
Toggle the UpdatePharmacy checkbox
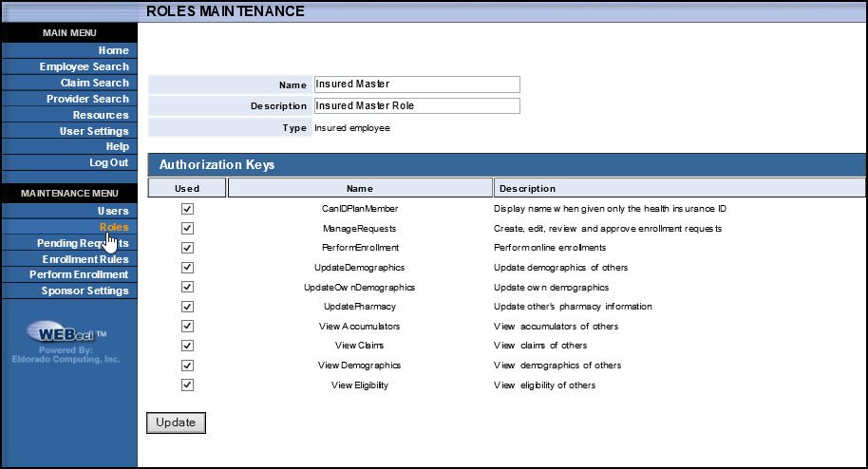(x=188, y=307)
